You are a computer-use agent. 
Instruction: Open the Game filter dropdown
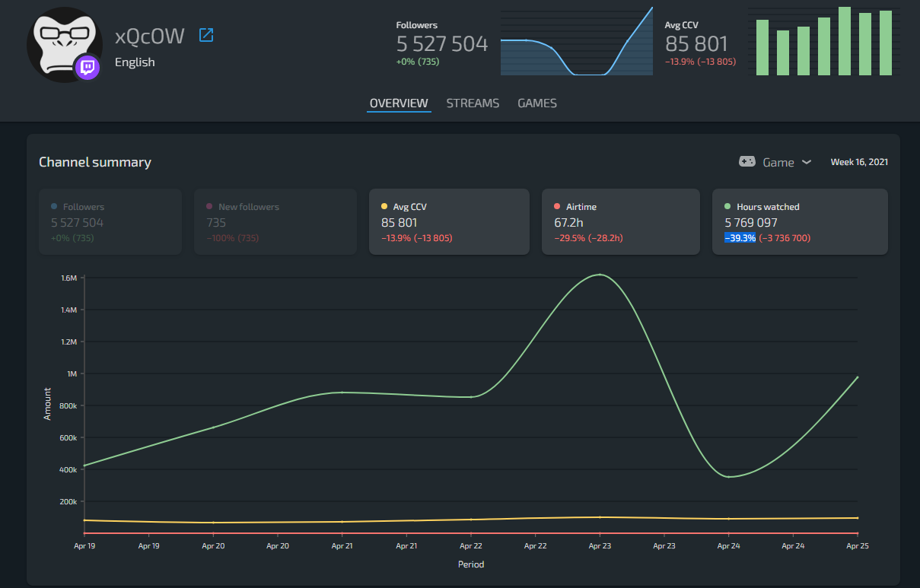(x=775, y=162)
